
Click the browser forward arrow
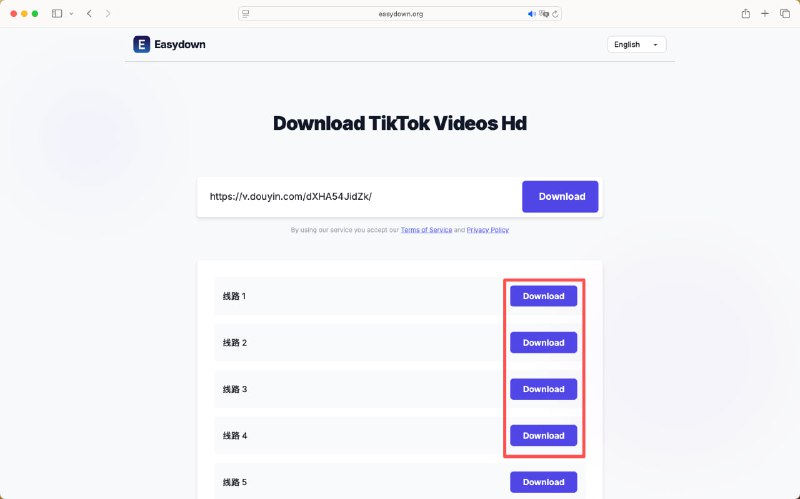coord(108,14)
